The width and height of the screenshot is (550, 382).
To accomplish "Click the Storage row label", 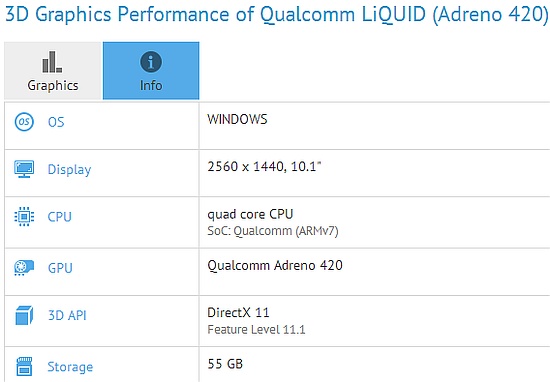I will (x=70, y=367).
